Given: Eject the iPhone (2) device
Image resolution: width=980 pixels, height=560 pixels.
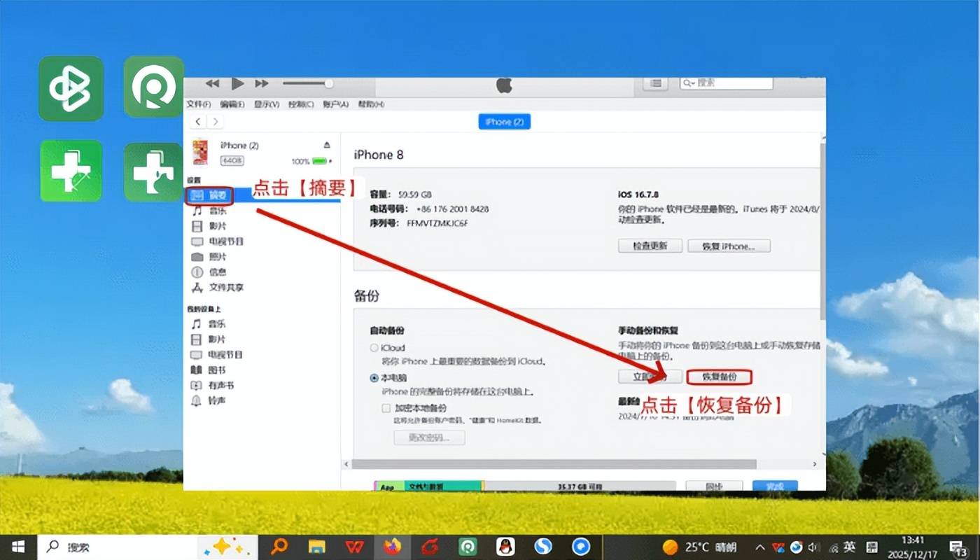Looking at the screenshot, I should (327, 145).
